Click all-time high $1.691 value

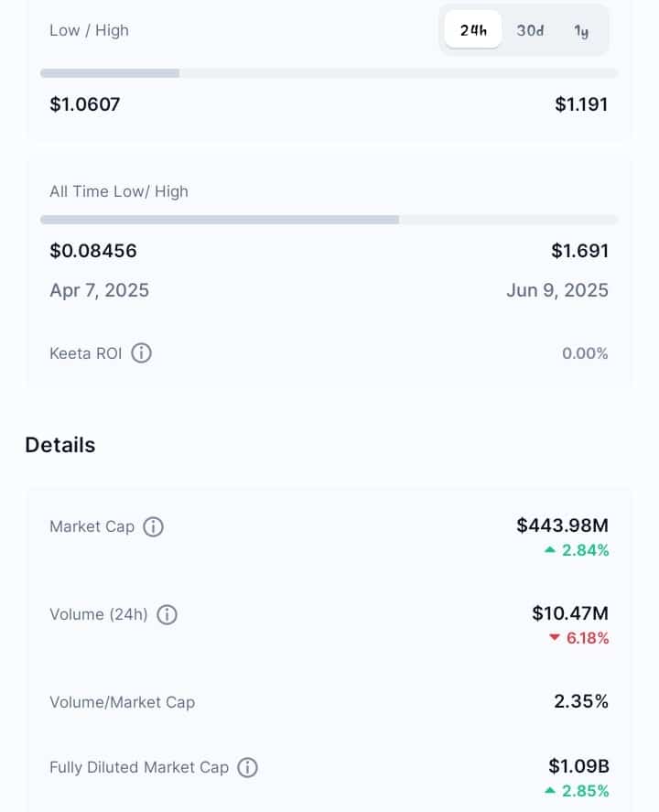pos(579,251)
